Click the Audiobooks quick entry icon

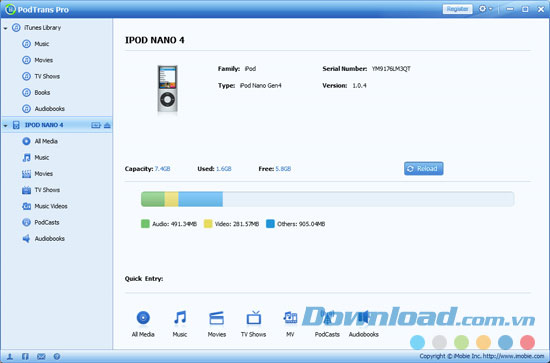tap(364, 318)
